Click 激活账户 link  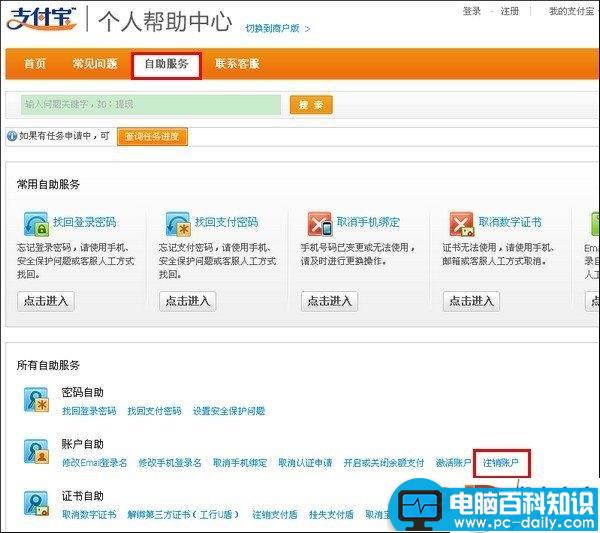(x=453, y=463)
